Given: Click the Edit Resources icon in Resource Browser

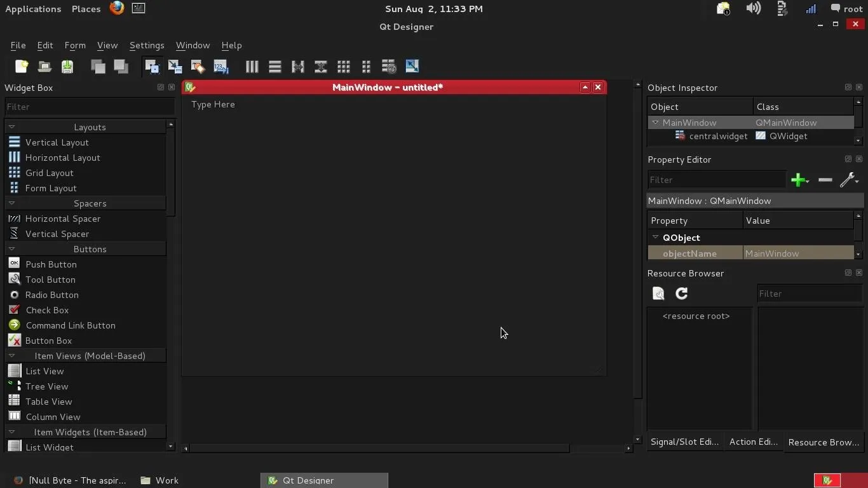Looking at the screenshot, I should click(x=658, y=293).
